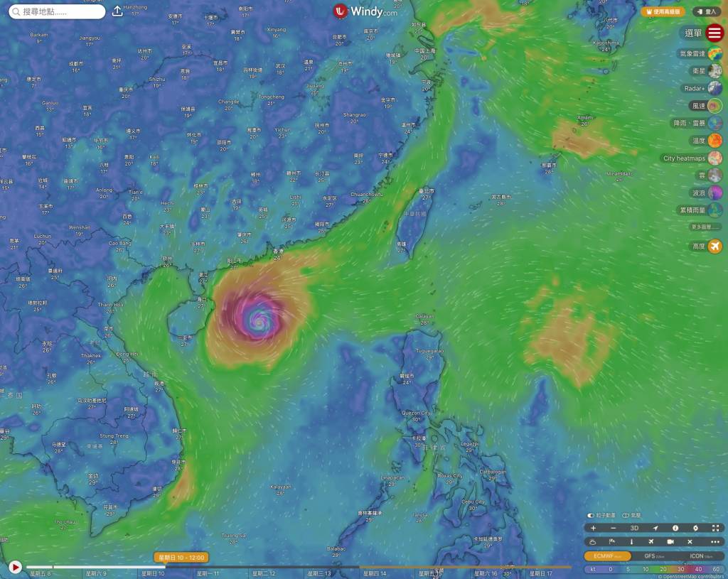Open the 選單 hamburger menu
Image resolution: width=728 pixels, height=579 pixels.
714,33
